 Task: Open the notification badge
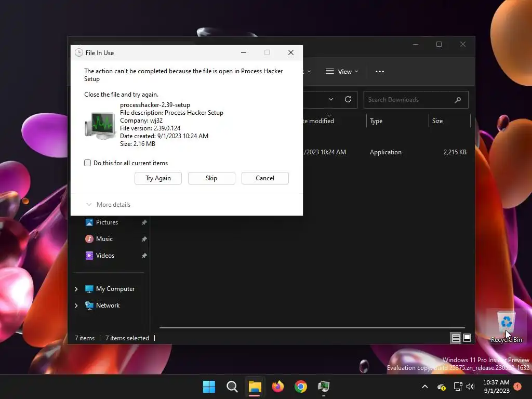pos(517,387)
